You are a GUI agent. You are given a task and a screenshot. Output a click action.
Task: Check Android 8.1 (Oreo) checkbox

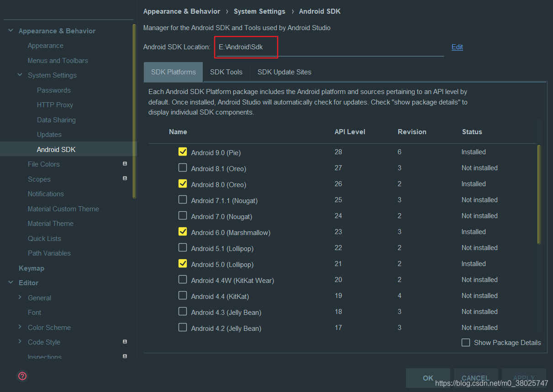coord(183,167)
